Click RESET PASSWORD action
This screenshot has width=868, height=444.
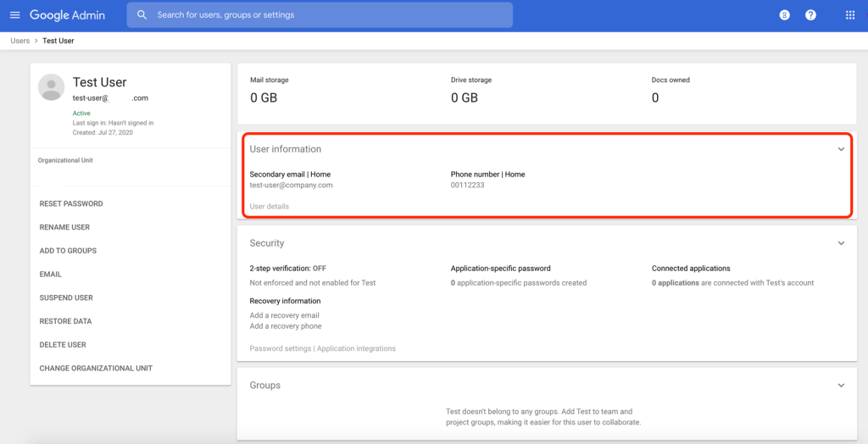(71, 204)
